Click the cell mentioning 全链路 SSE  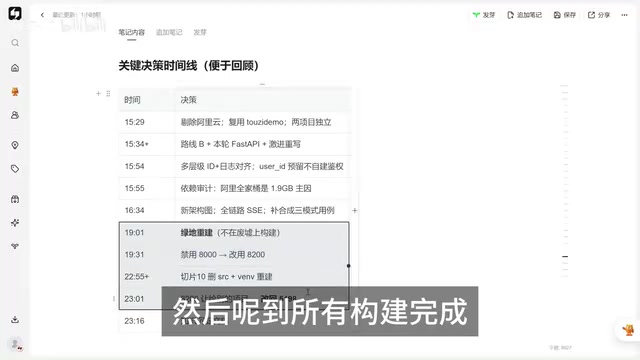click(263, 210)
